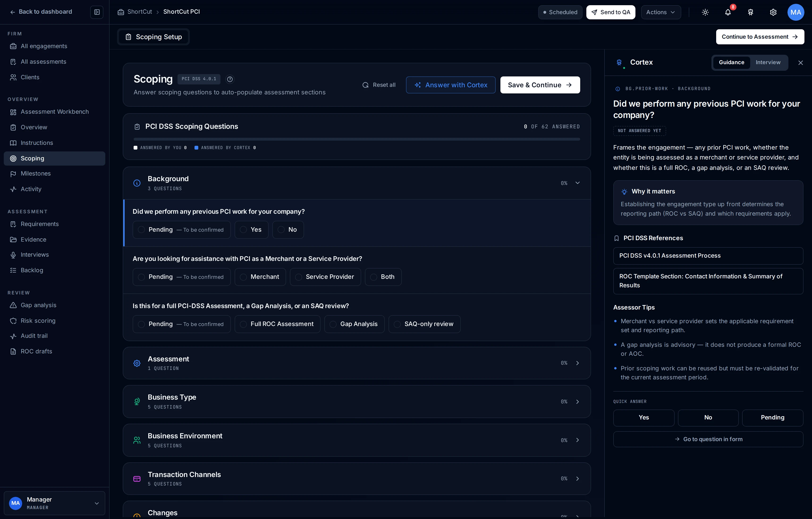Click ShortCut PCI breadcrumb

182,12
